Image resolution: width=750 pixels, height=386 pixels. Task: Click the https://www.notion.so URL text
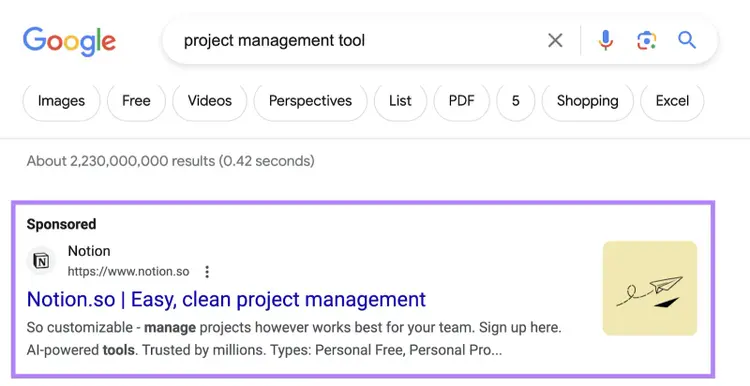point(128,272)
